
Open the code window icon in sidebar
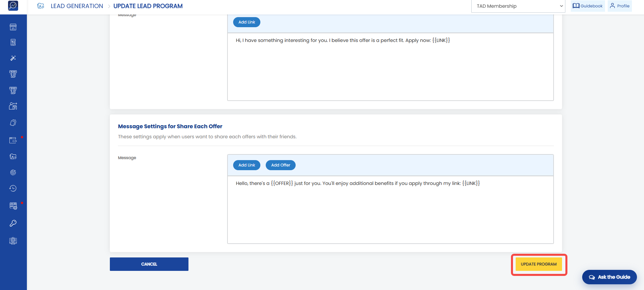pos(13,140)
